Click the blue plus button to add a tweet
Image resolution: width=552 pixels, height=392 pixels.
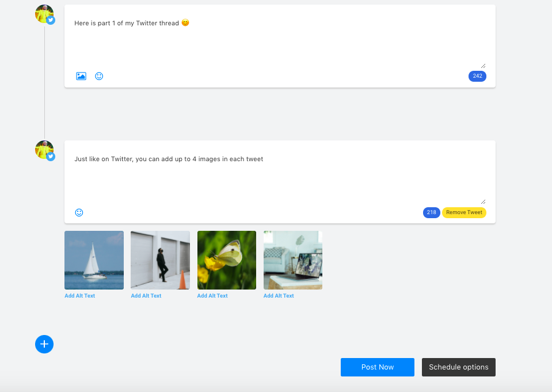[44, 344]
